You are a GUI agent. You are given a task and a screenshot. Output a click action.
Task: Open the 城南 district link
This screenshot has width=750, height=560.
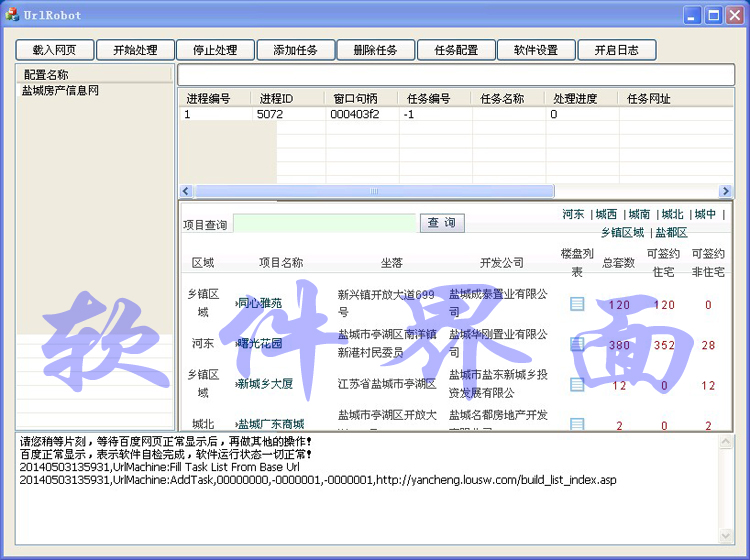[x=639, y=214]
